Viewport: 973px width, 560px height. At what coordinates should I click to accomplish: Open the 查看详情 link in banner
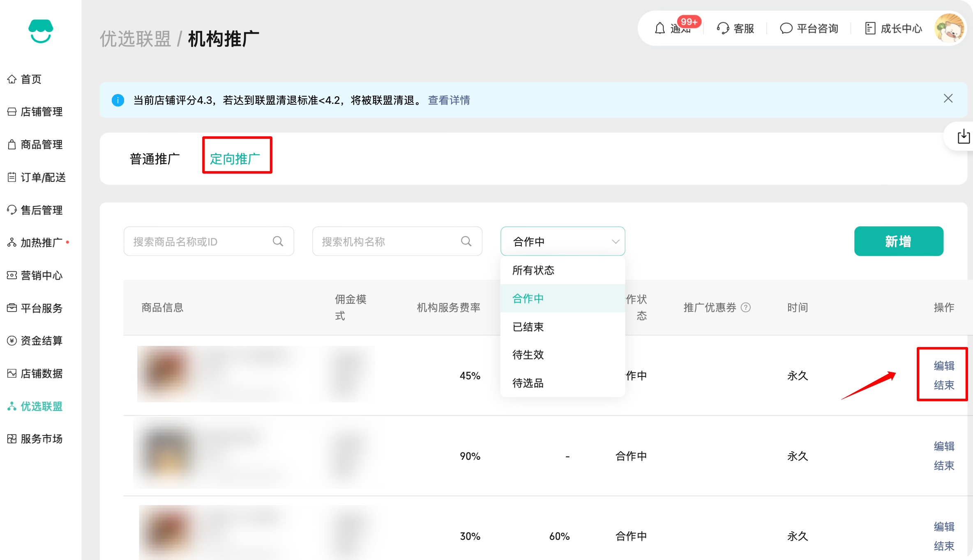point(449,100)
